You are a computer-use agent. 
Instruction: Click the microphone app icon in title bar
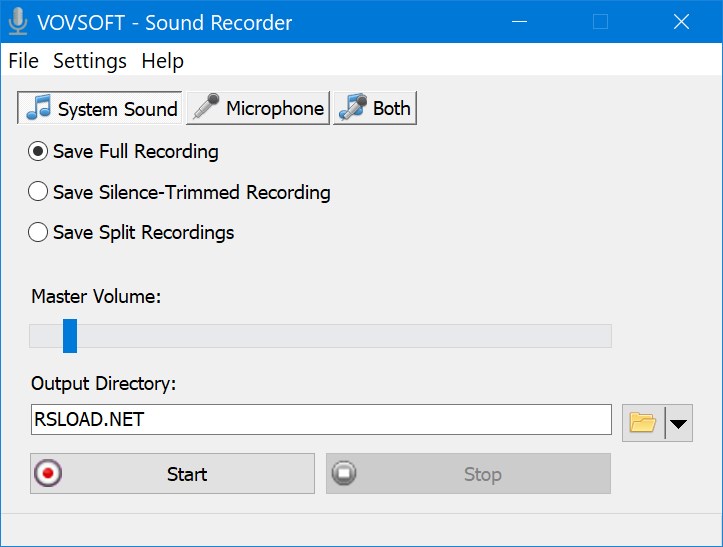[17, 21]
